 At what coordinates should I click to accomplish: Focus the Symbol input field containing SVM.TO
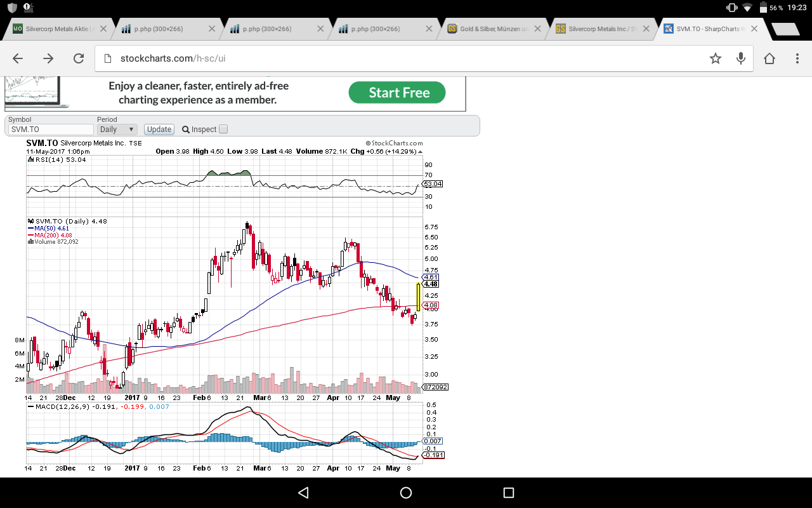[51, 129]
